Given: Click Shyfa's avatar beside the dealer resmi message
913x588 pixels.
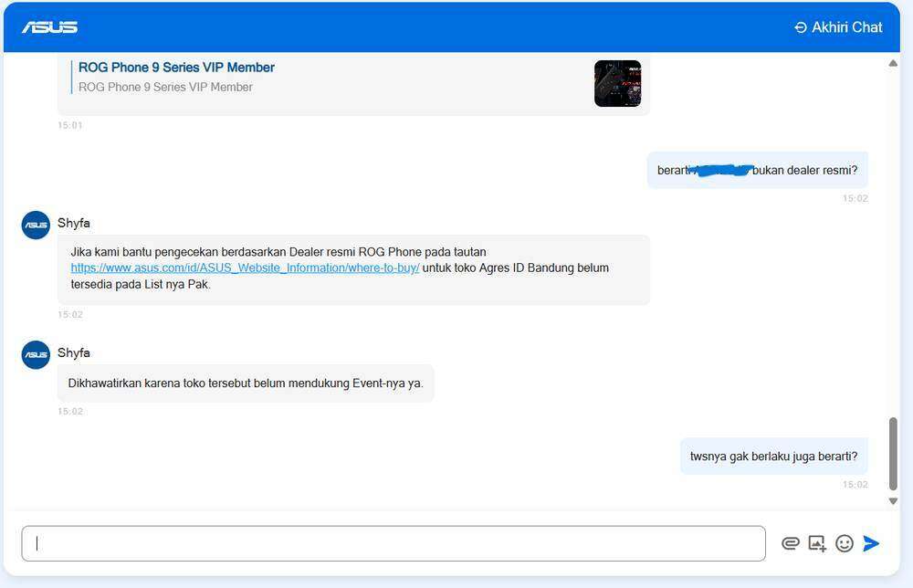Looking at the screenshot, I should pyautogui.click(x=37, y=226).
